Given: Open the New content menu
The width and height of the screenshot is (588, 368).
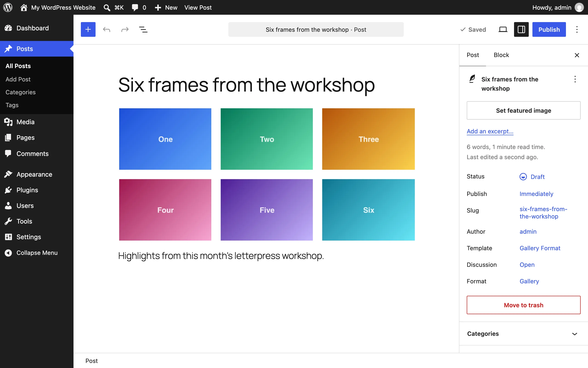Looking at the screenshot, I should [166, 7].
